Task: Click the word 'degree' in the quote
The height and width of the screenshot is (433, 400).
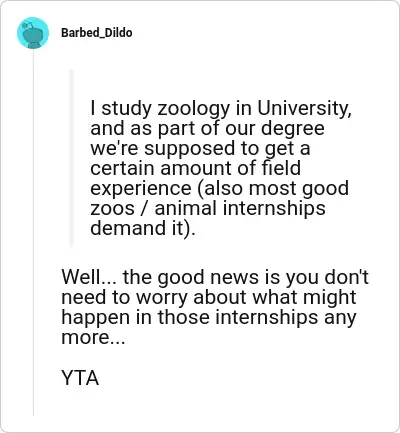Action: click(292, 129)
